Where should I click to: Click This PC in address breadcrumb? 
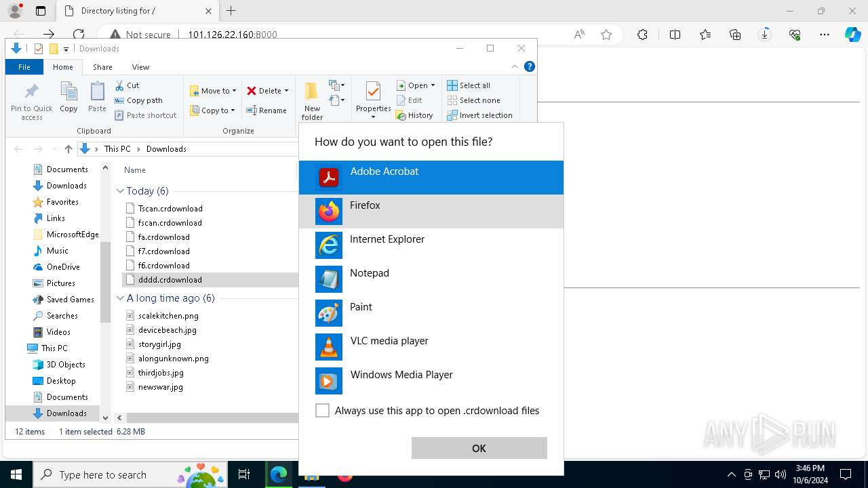[117, 149]
